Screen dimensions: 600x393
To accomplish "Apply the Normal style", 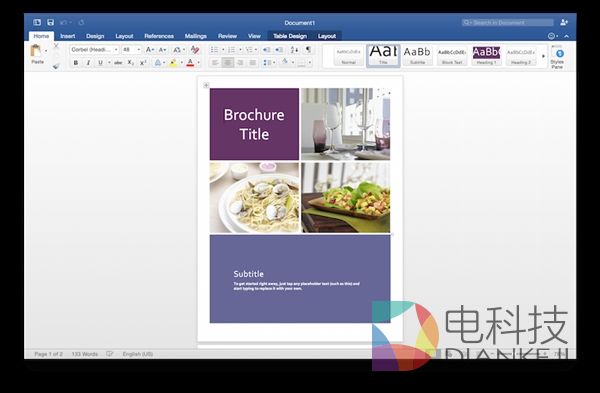I will click(x=348, y=56).
